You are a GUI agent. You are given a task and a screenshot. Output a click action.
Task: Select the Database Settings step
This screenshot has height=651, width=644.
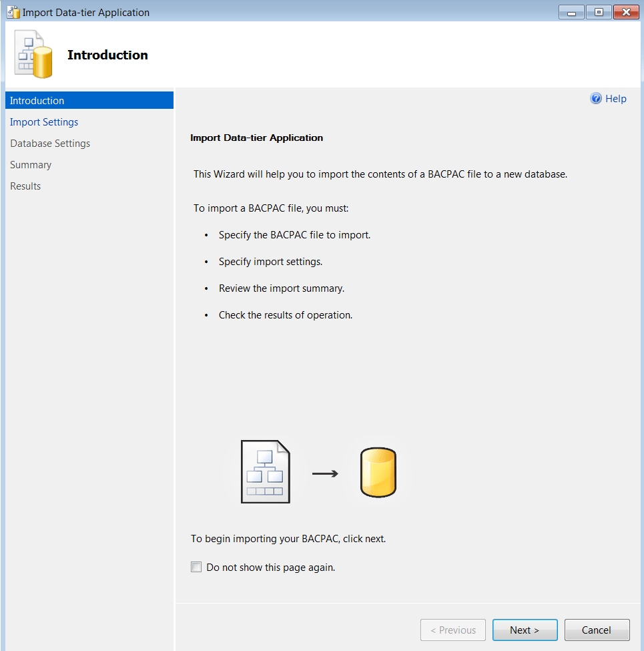(x=50, y=144)
